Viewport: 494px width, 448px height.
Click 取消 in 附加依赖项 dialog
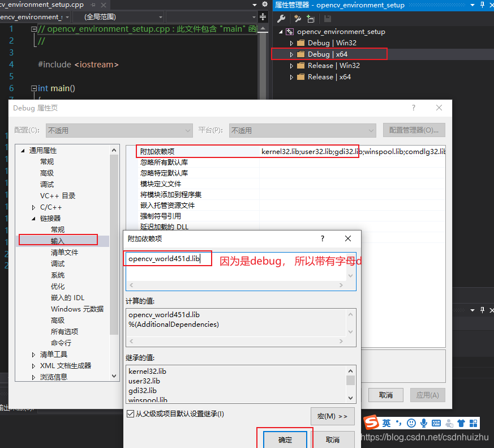(333, 440)
